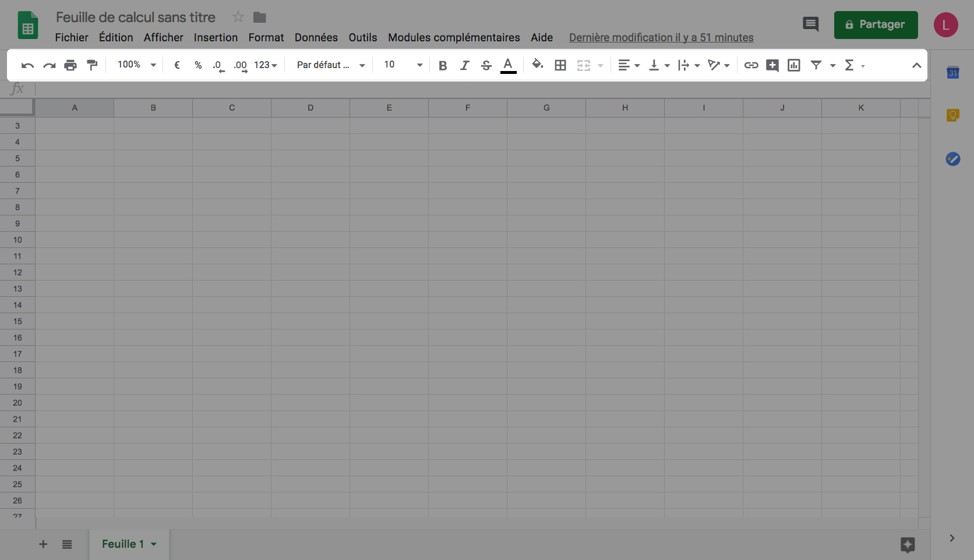The width and height of the screenshot is (974, 560).
Task: Select row 12 header
Action: click(x=17, y=272)
